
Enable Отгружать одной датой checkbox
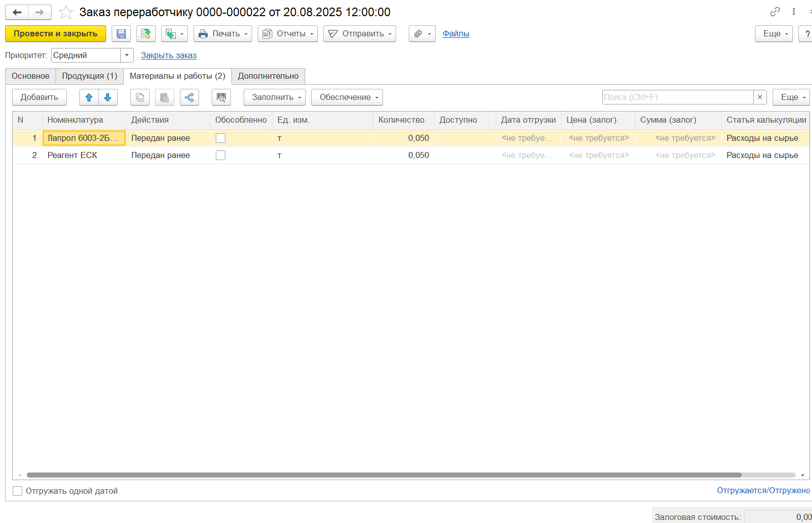[18, 491]
